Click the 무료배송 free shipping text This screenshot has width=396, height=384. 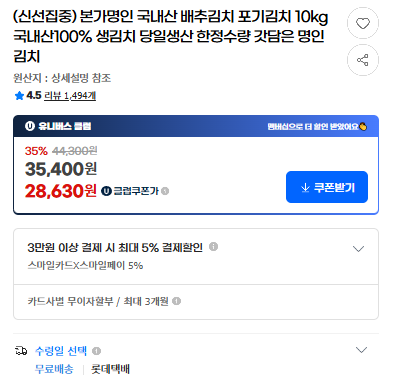pyautogui.click(x=54, y=369)
